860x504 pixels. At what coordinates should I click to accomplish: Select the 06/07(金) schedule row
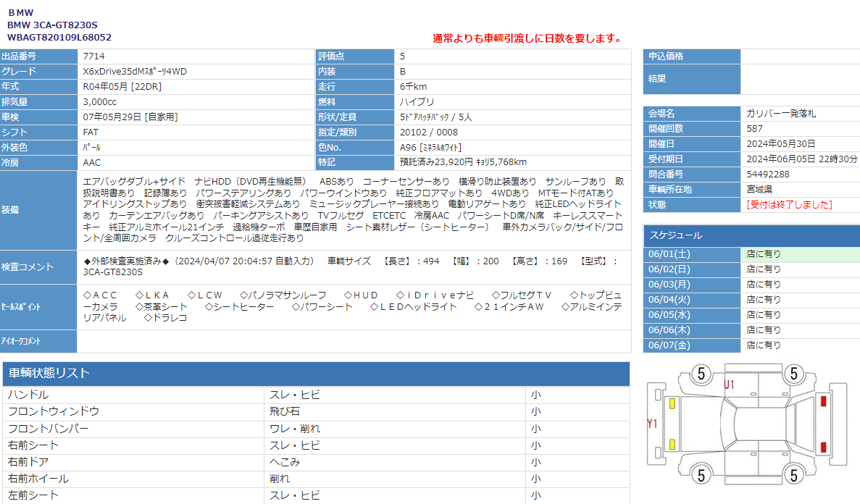(x=751, y=345)
